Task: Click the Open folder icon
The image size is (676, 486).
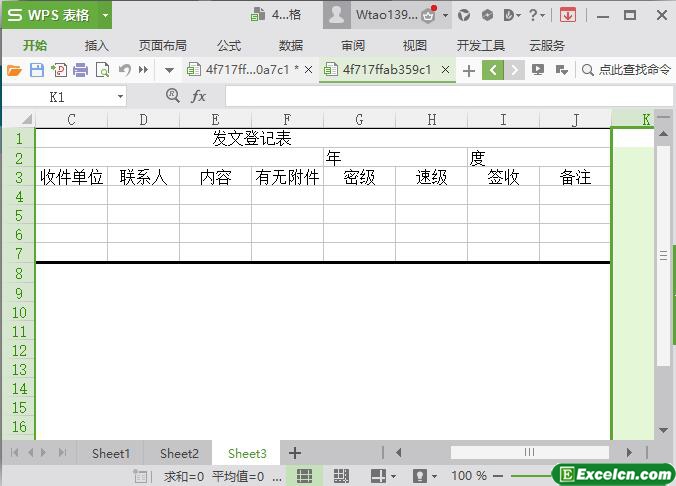Action: coord(14,70)
